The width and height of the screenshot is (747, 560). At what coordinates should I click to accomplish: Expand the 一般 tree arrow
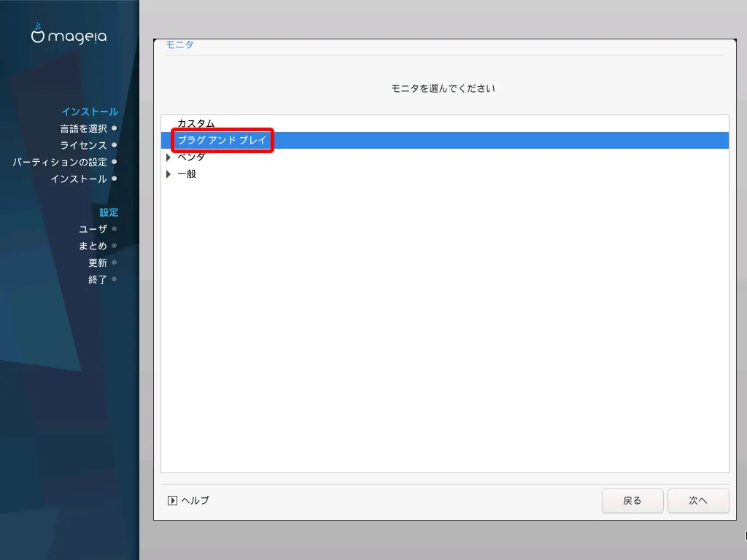169,174
